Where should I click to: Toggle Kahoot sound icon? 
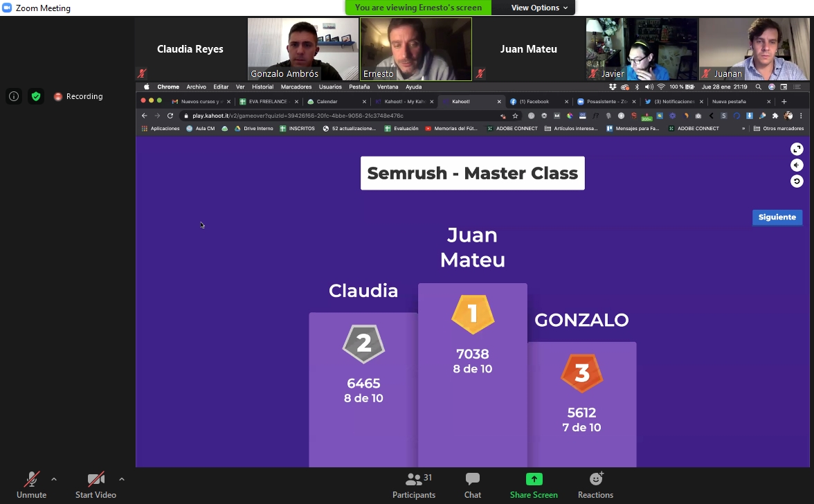coord(796,165)
